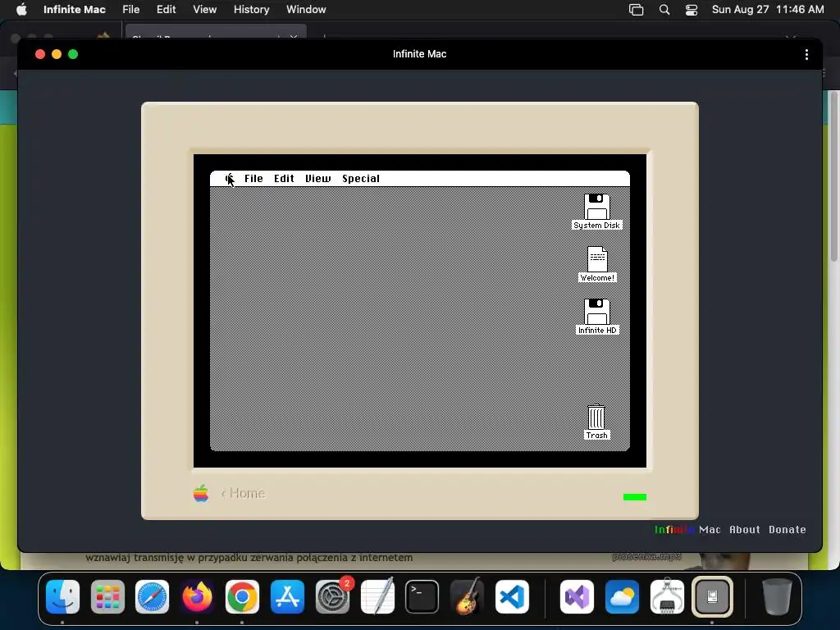Launch Safari from the Dock
This screenshot has height=630, width=840.
(152, 596)
